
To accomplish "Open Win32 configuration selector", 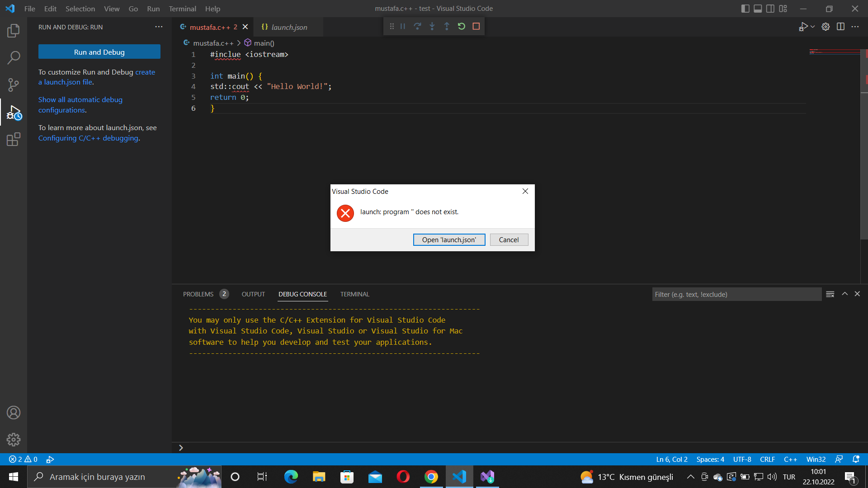I will point(816,459).
